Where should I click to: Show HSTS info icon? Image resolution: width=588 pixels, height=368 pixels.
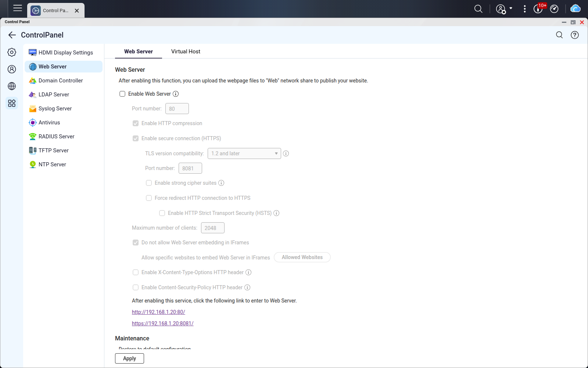click(x=276, y=213)
